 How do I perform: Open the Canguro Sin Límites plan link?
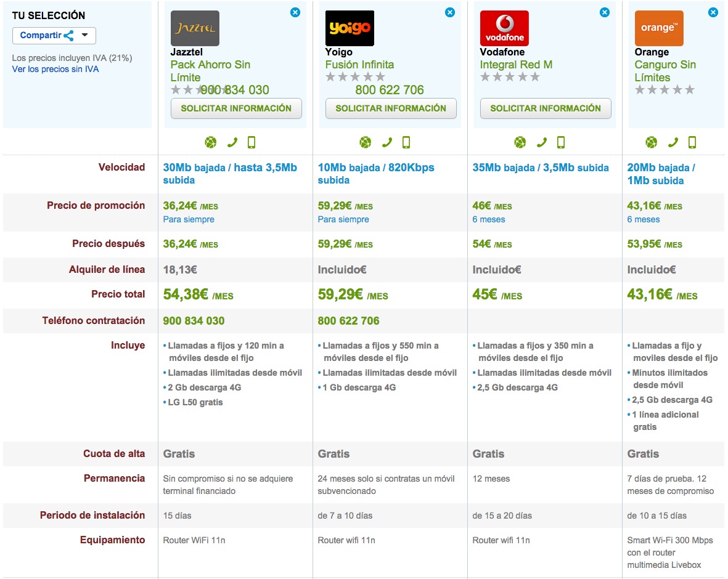point(665,71)
